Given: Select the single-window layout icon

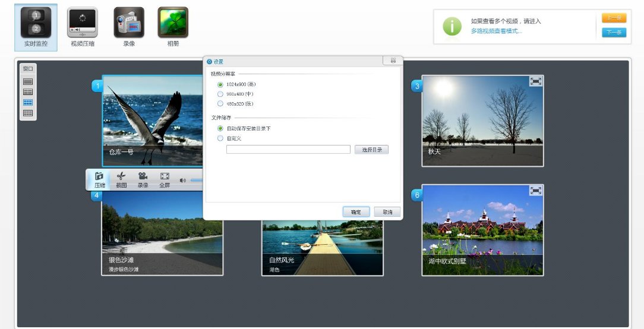Looking at the screenshot, I should pos(28,81).
